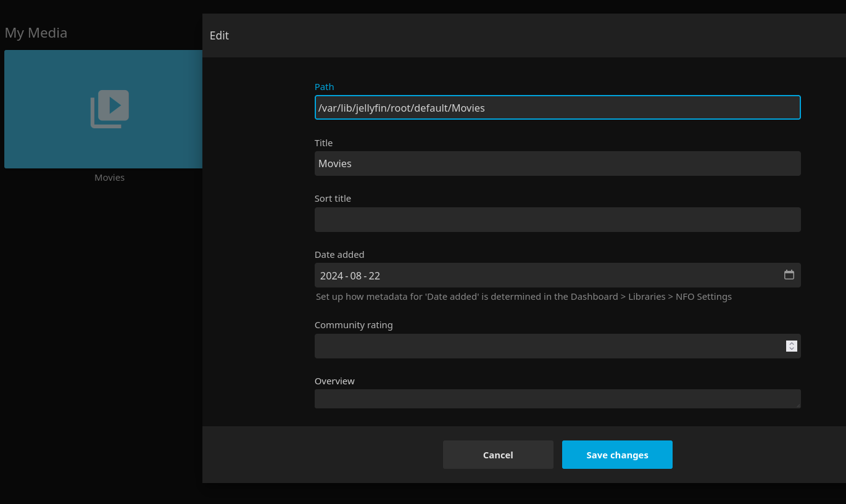
Task: Select the month 08 in Date added
Action: (356, 276)
